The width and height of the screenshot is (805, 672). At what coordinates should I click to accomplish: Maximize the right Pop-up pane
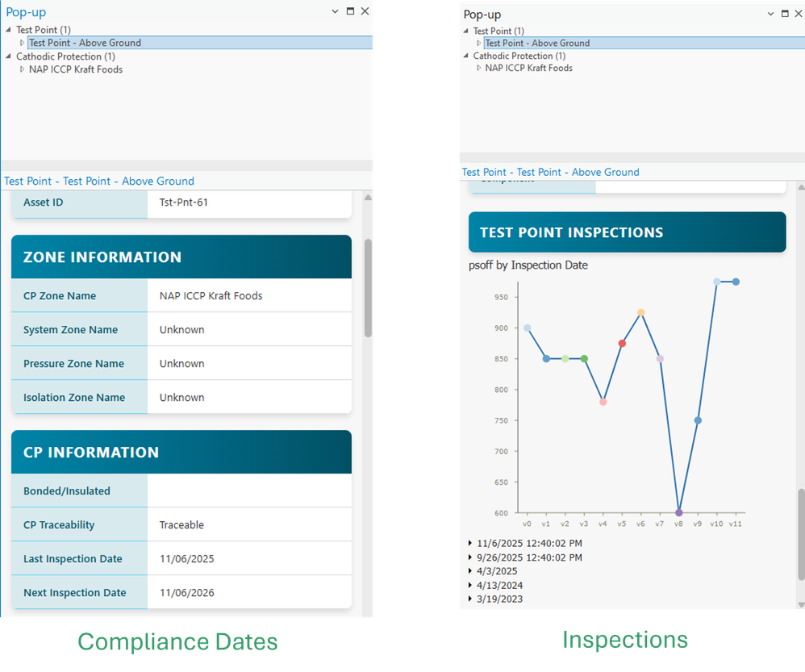click(785, 14)
